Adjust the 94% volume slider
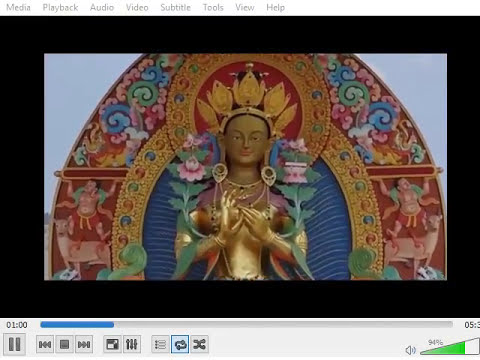Screen dimensions: 480x360 [x=449, y=347]
